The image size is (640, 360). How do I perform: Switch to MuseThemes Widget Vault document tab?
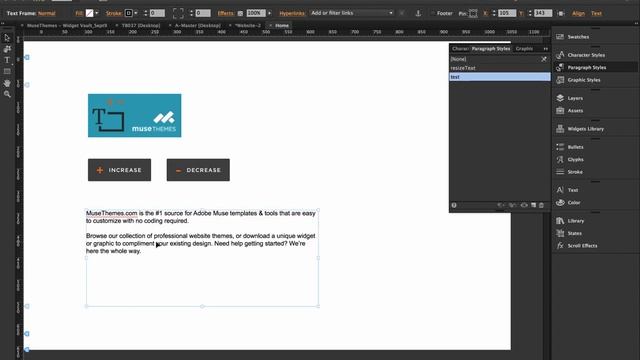point(67,25)
